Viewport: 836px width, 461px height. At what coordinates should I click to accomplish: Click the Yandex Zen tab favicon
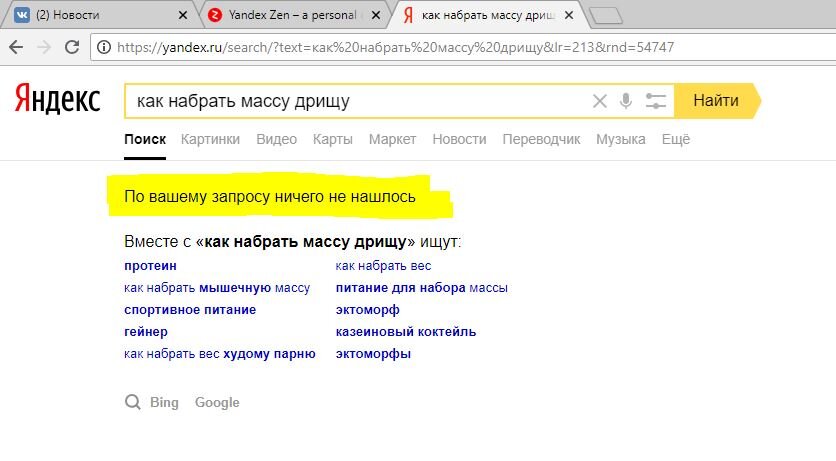tap(214, 15)
